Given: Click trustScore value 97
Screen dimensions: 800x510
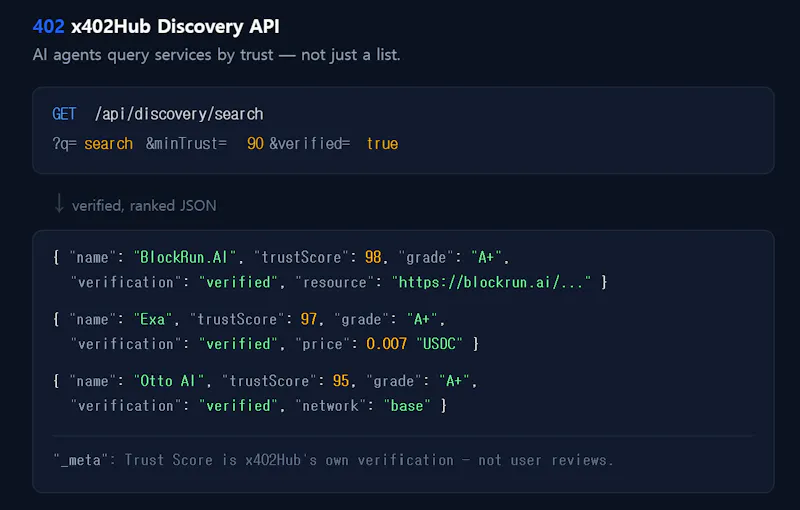Looking at the screenshot, I should 309,319.
